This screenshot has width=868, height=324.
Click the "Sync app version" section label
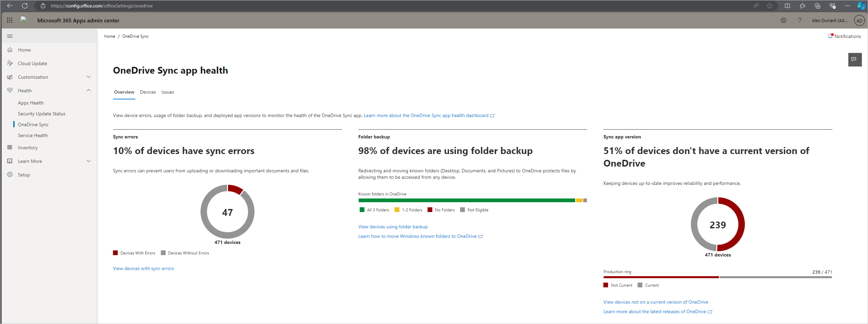[x=622, y=137]
